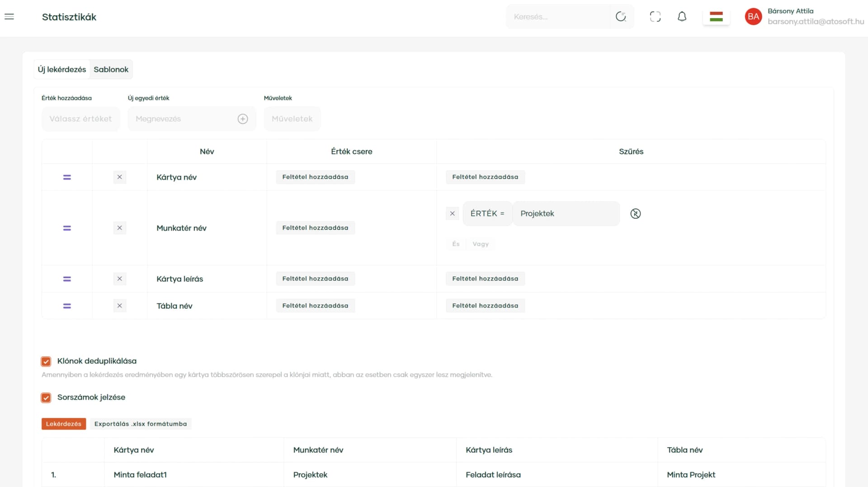Add filter condition for Kártya név
868x487 pixels.
pos(485,177)
